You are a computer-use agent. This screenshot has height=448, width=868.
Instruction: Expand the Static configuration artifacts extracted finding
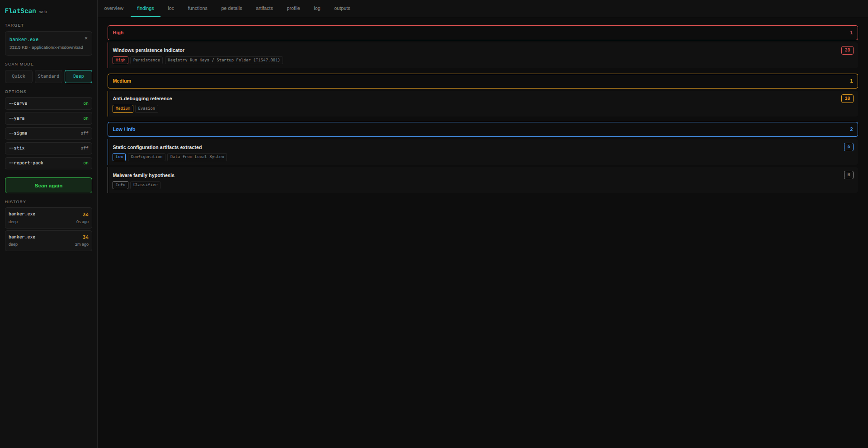tap(482, 152)
